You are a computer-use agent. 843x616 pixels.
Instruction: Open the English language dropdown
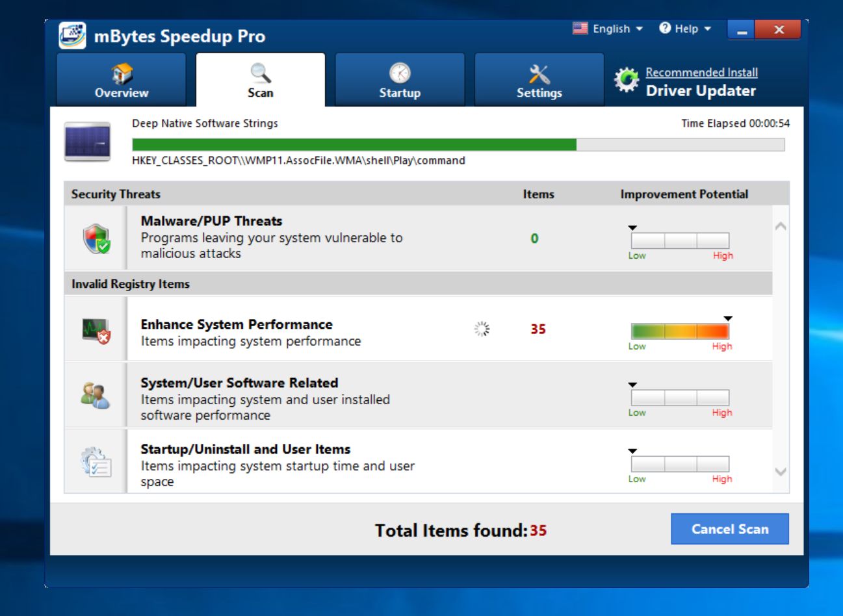[x=608, y=29]
